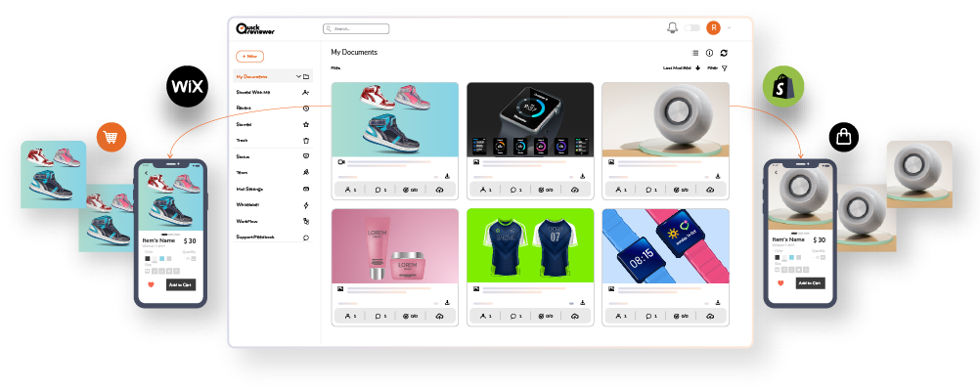
Task: Collapse the My Documents chevron in the sidebar
Action: [x=298, y=77]
